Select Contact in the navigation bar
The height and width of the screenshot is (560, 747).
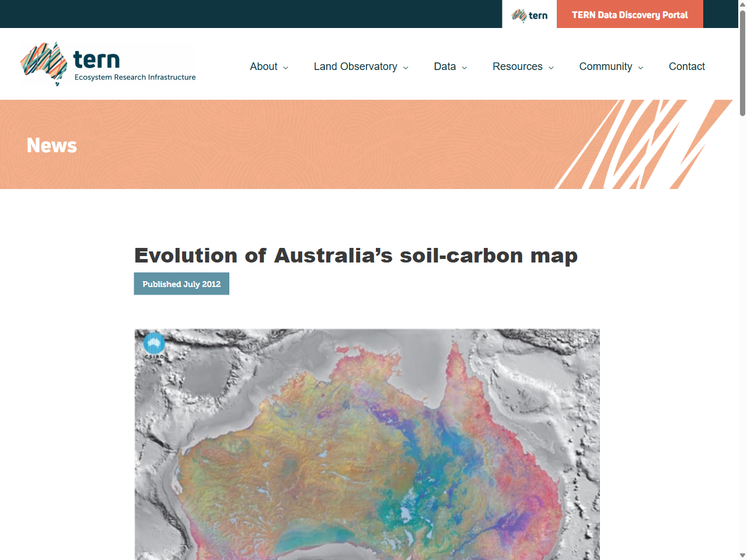687,66
